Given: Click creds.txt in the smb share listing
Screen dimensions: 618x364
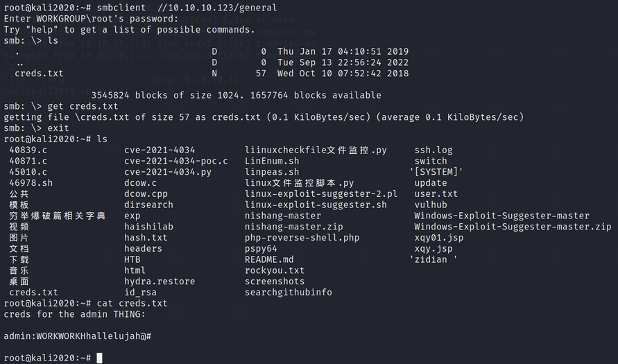Looking at the screenshot, I should pyautogui.click(x=39, y=73).
